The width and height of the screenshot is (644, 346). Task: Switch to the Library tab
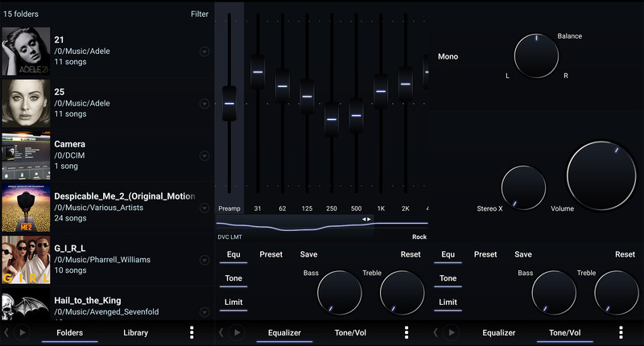pyautogui.click(x=135, y=332)
